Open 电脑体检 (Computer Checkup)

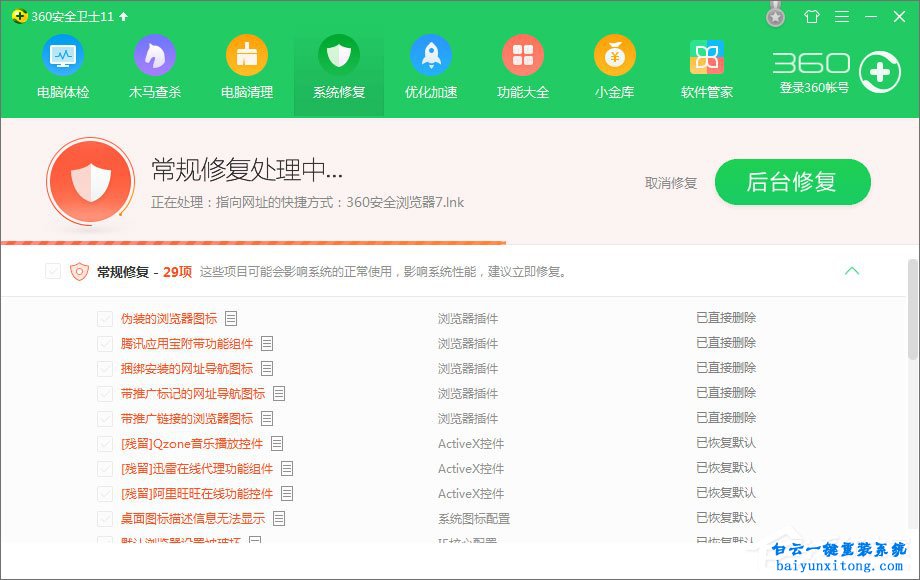[x=62, y=68]
